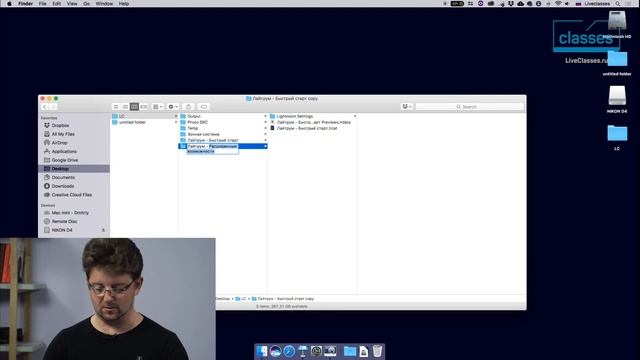Select the Photo SRC folder
This screenshot has width=640, height=360.
223,122
